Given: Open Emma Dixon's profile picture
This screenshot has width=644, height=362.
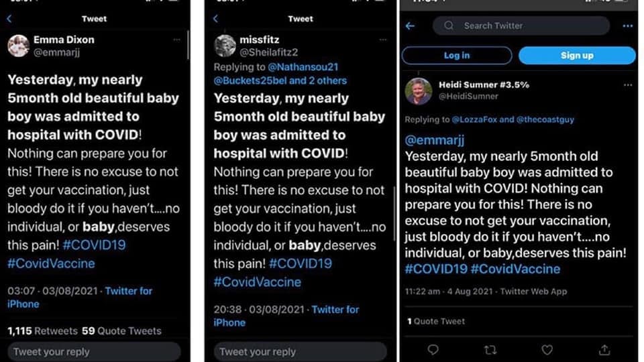Looking at the screenshot, I should (x=18, y=46).
